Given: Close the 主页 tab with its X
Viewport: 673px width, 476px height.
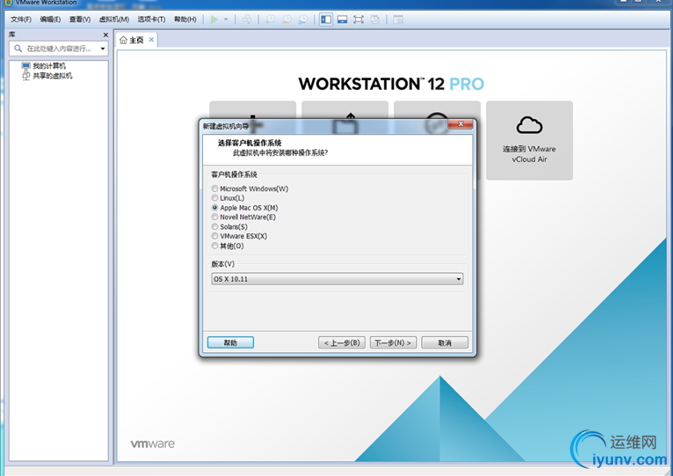Looking at the screenshot, I should pyautogui.click(x=151, y=39).
